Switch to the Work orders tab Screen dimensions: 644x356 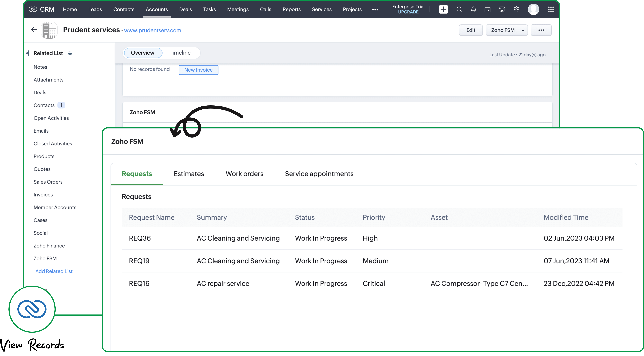click(x=245, y=174)
